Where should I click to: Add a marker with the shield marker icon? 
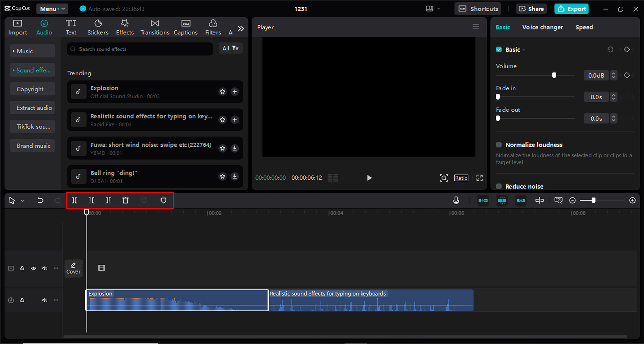[x=163, y=200]
